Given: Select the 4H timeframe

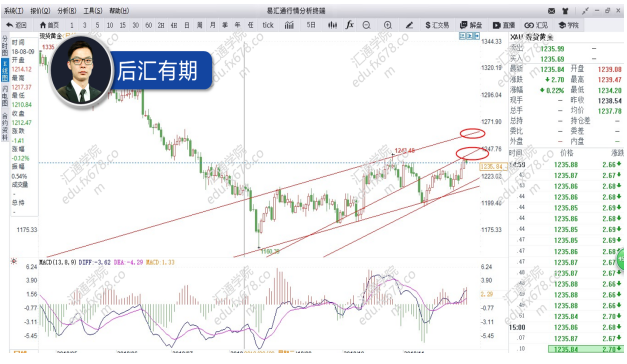Looking at the screenshot, I should pos(174,25).
